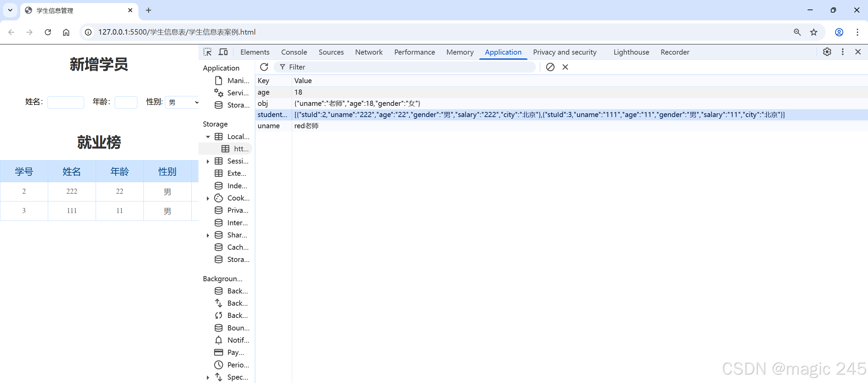Switch to the Network tab
The image size is (868, 383).
[368, 52]
